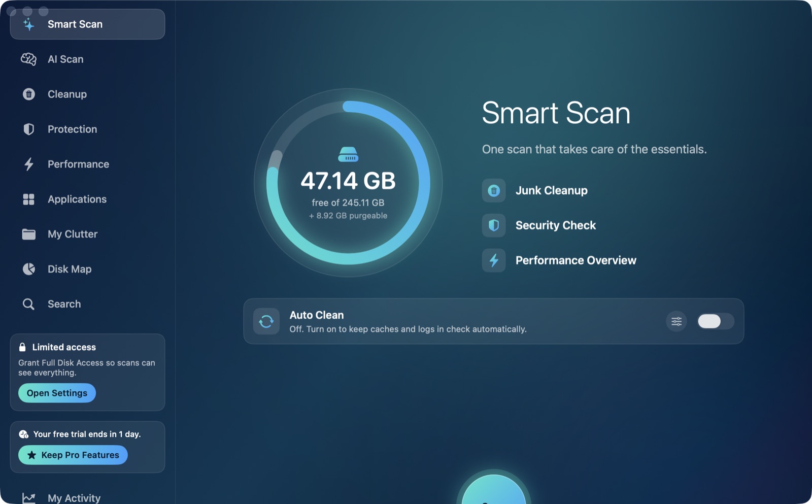
Task: Click the lock icon beside Limited access
Action: pyautogui.click(x=22, y=347)
